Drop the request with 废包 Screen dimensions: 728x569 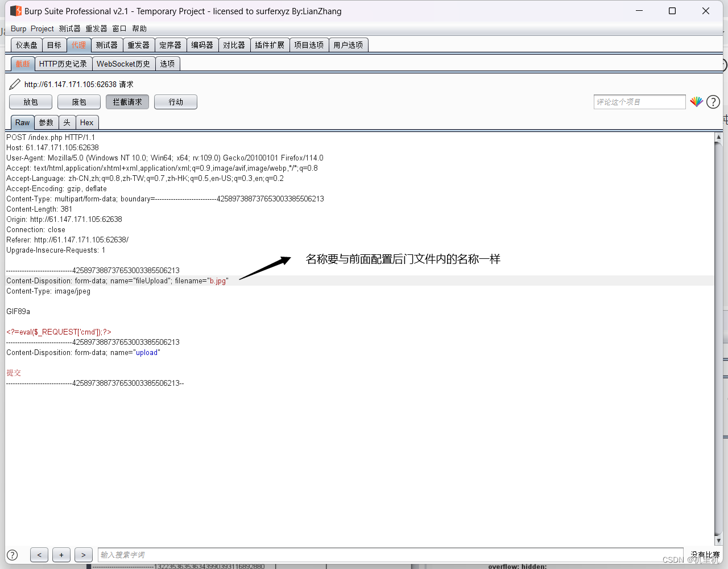(79, 102)
